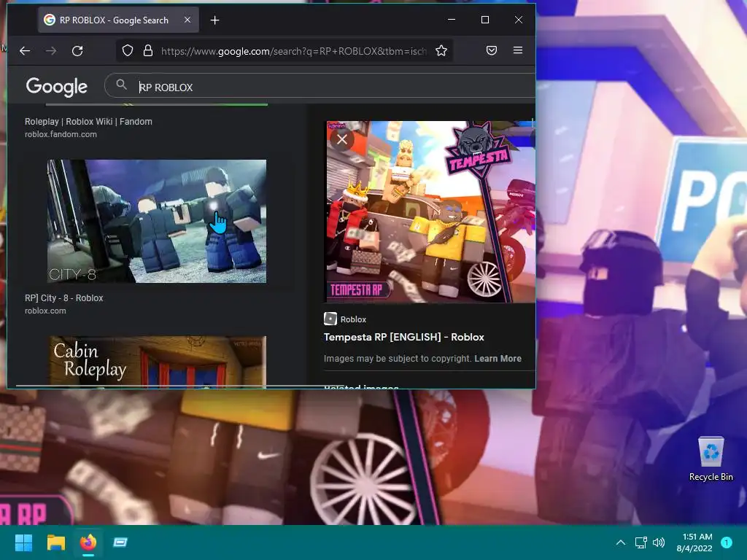This screenshot has height=560, width=747.
Task: Open the notification badge in the taskbar
Action: 727,542
